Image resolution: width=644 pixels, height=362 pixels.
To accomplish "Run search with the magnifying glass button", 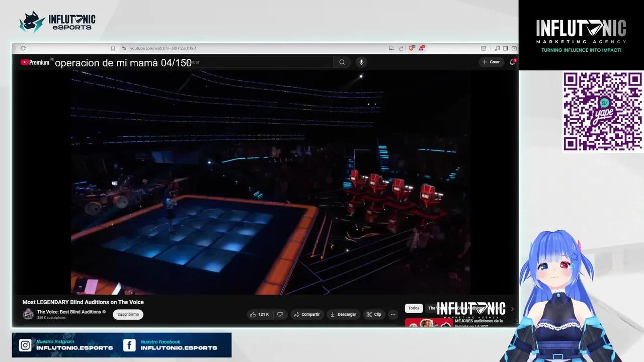I will click(342, 62).
